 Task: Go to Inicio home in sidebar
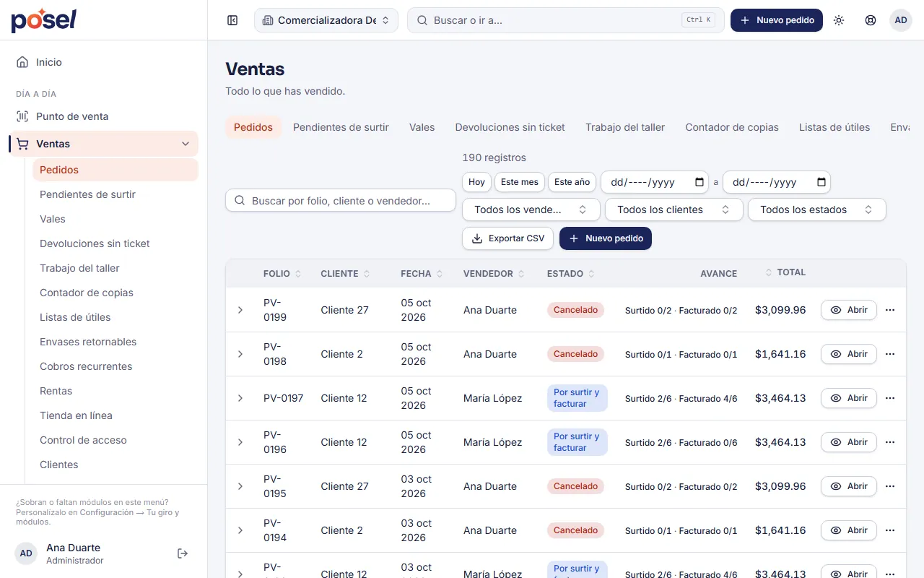(x=104, y=62)
